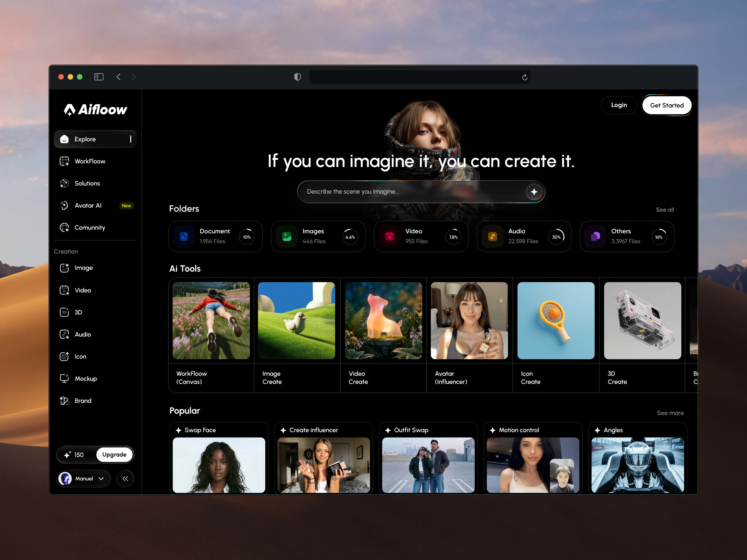Open the Images folder icon

[287, 236]
